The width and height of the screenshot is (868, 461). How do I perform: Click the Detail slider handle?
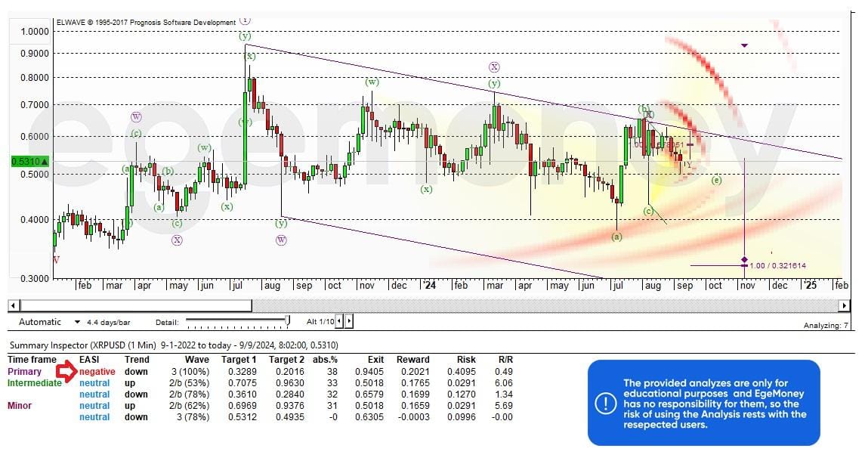[287, 322]
